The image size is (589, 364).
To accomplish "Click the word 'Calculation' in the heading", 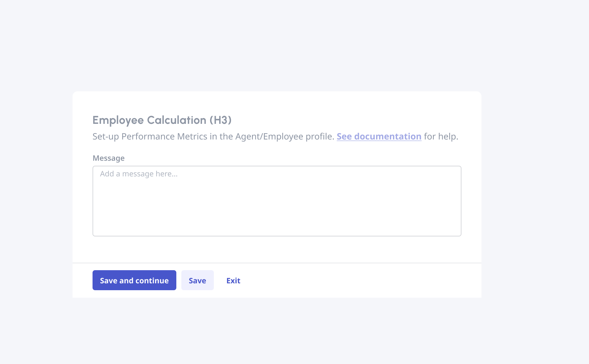I will tap(177, 120).
